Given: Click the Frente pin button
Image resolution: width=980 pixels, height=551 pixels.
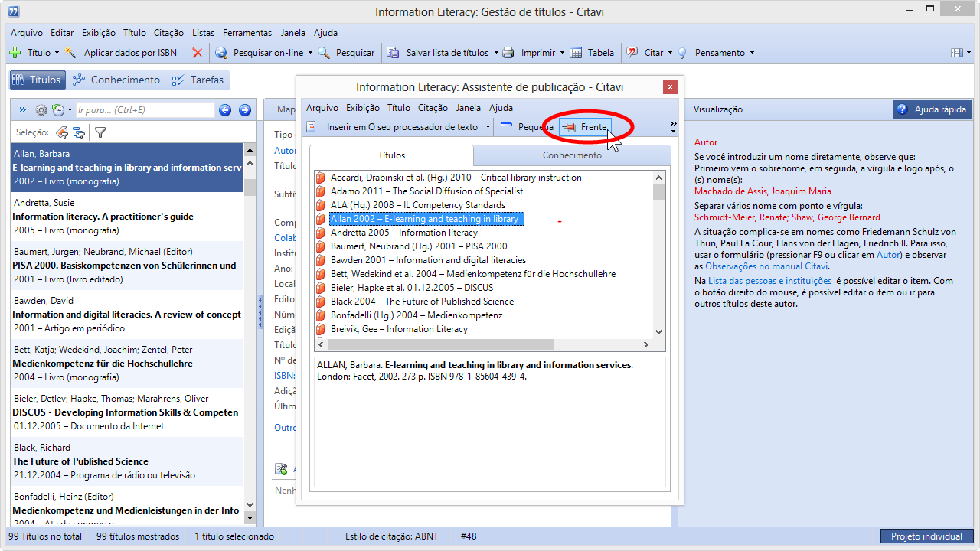Looking at the screenshot, I should click(585, 127).
